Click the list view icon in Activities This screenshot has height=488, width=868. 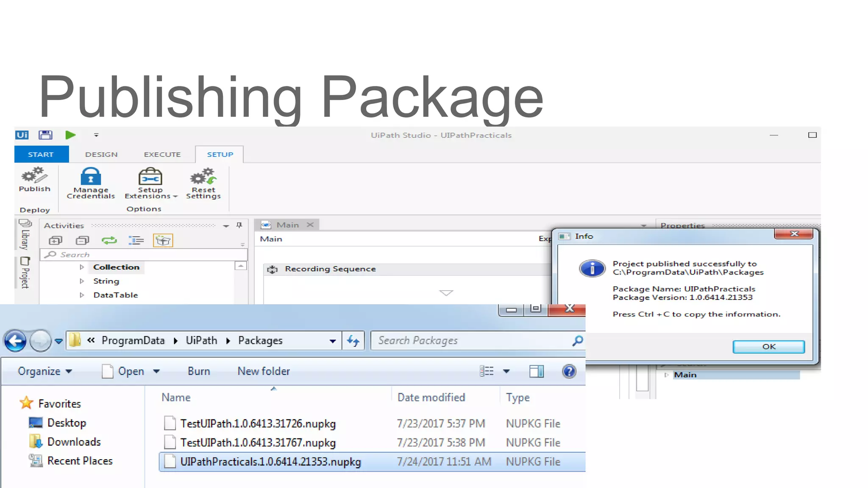[x=136, y=241]
